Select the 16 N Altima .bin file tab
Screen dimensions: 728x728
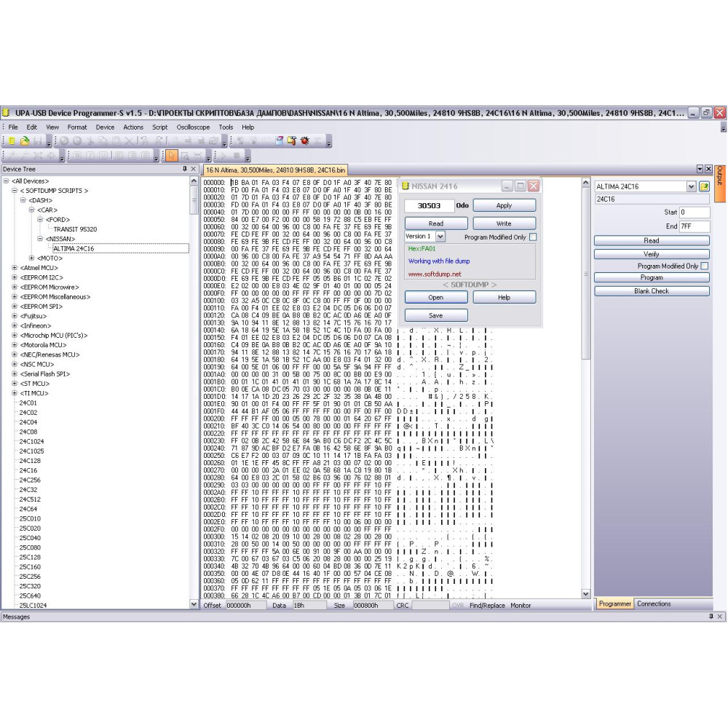click(275, 170)
